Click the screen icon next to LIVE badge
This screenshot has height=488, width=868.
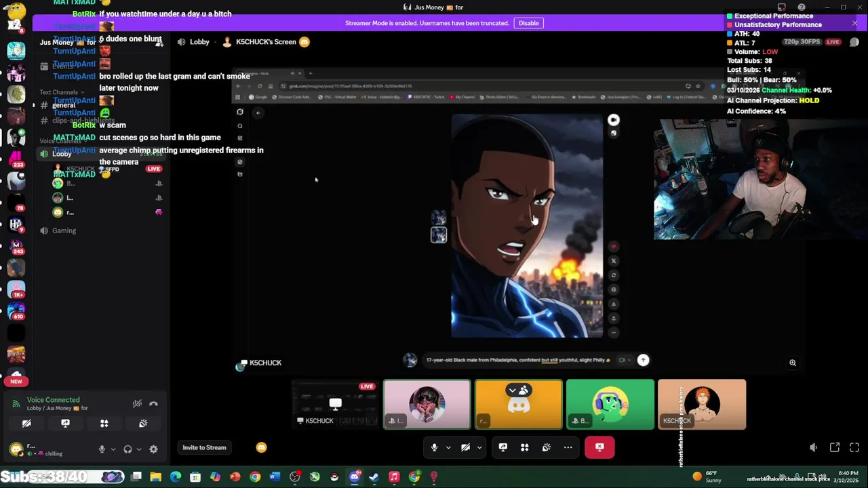pos(854,42)
